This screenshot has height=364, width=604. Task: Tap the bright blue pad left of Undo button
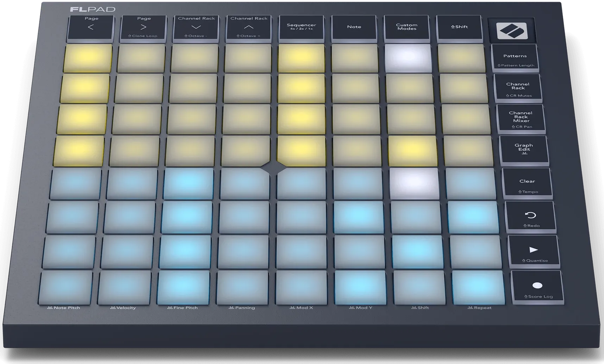pos(473,217)
